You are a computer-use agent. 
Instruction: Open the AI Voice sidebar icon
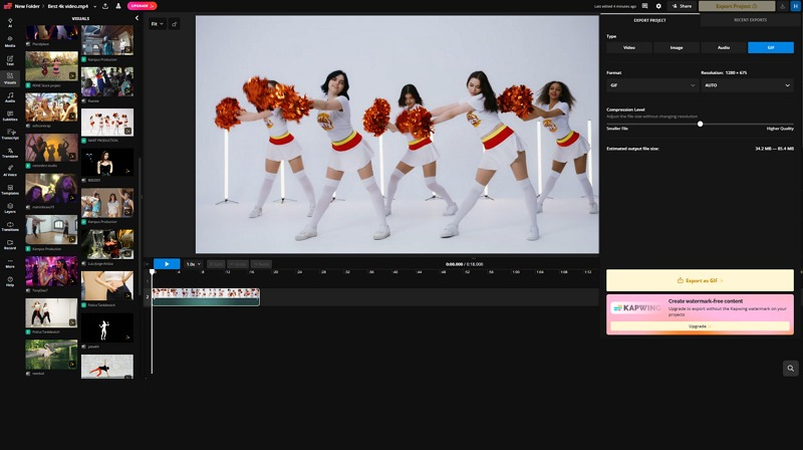pos(10,171)
